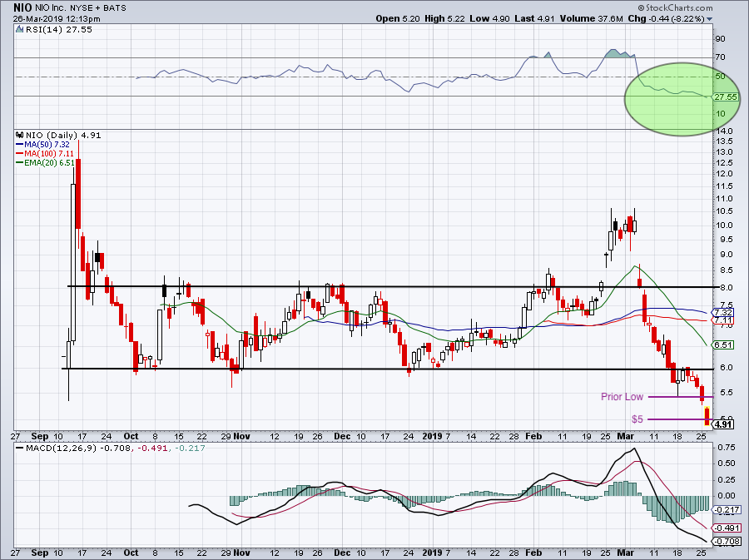749x560 pixels.
Task: Click the -0.491 signal value in MACD legend
Action: pos(153,448)
